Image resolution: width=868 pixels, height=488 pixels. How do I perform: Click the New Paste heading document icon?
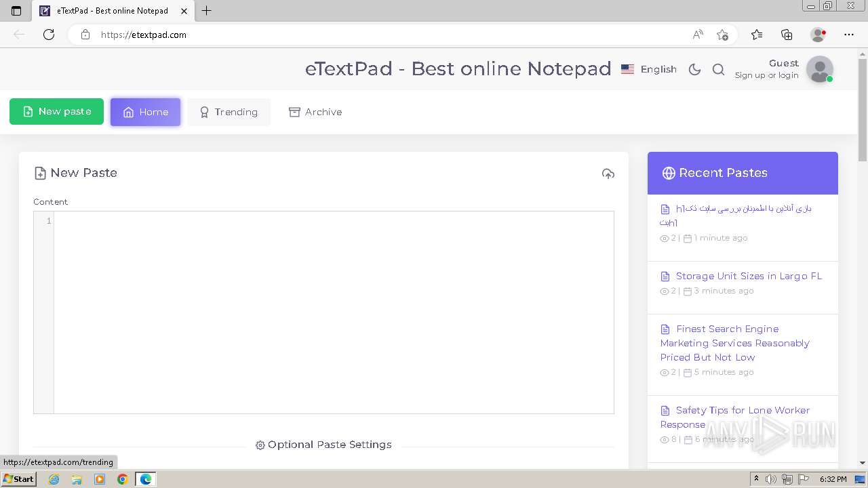click(x=40, y=174)
